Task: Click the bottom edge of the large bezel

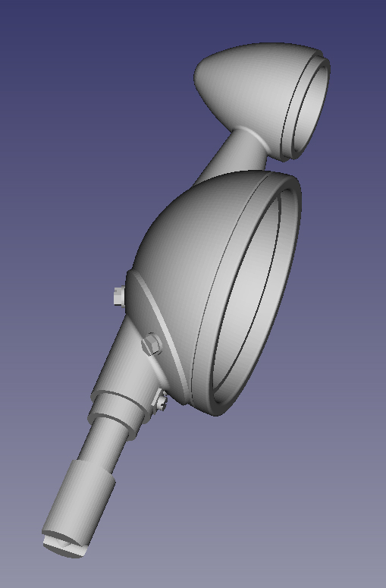Action: [x=218, y=410]
